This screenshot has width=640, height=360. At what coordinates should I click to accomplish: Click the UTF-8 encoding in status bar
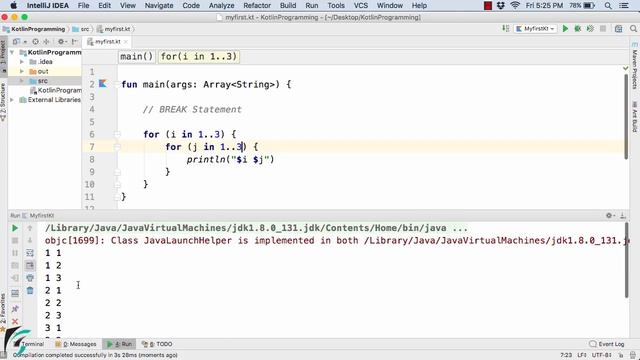tap(601, 355)
